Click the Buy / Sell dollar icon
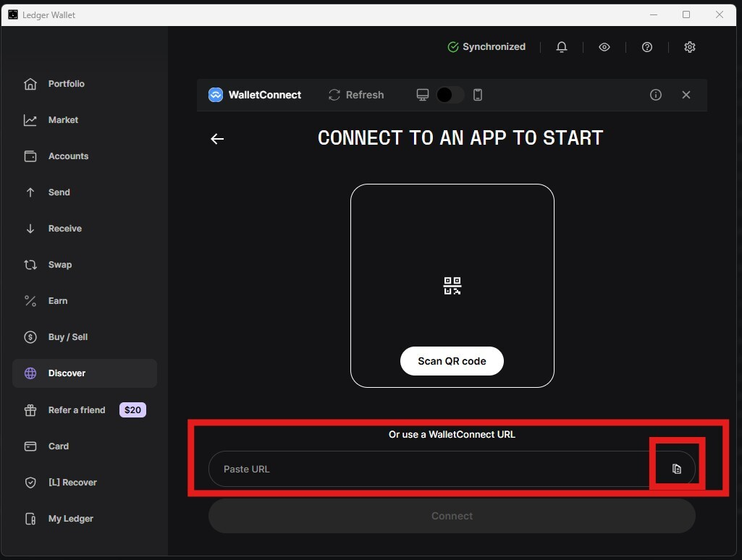Image resolution: width=742 pixels, height=560 pixels. 30,337
